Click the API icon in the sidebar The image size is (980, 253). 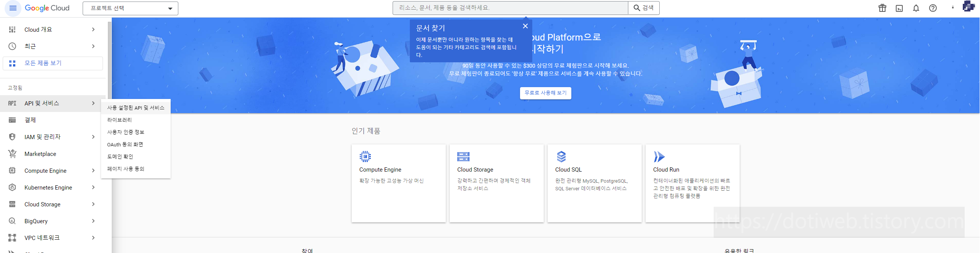pyautogui.click(x=12, y=103)
